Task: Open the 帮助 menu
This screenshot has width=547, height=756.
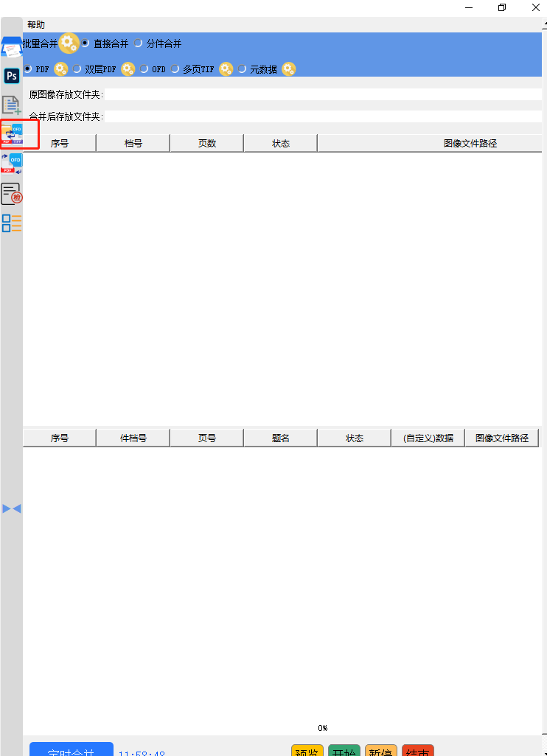Action: point(36,25)
